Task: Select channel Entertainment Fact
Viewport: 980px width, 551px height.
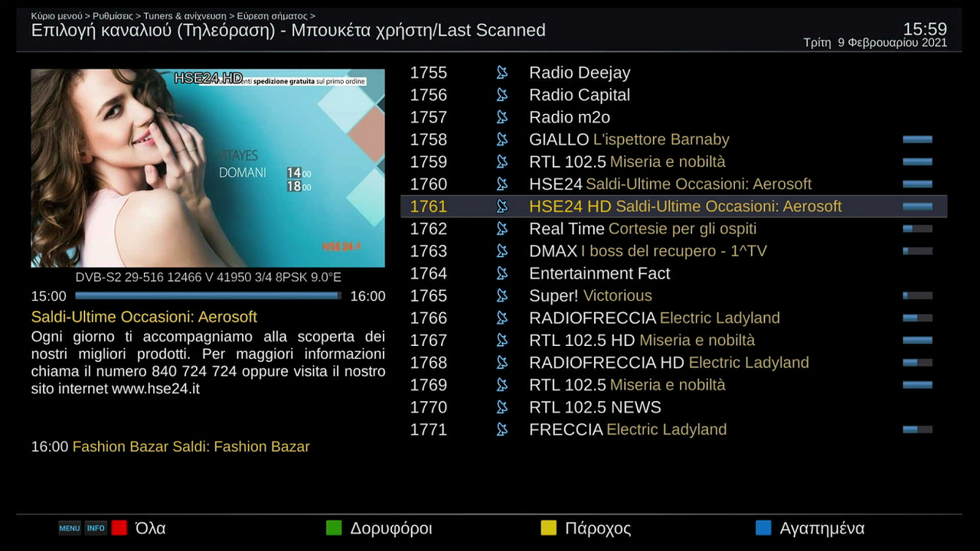Action: click(x=674, y=273)
